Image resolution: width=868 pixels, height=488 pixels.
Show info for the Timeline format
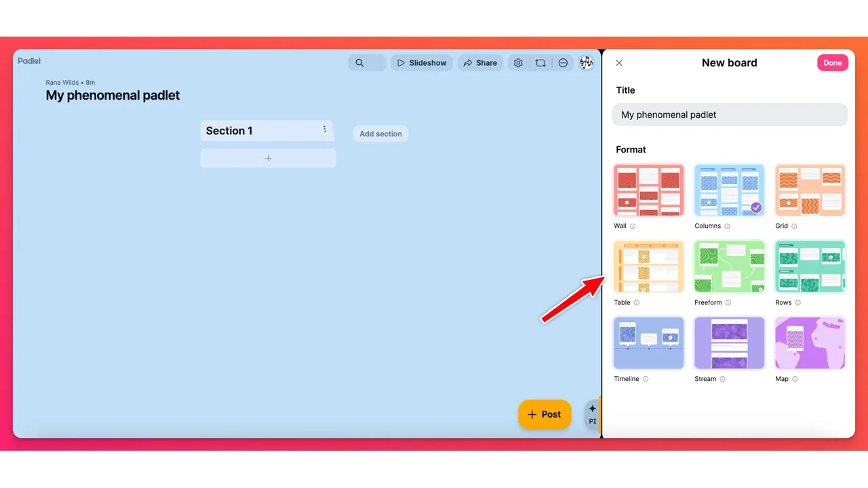646,380
